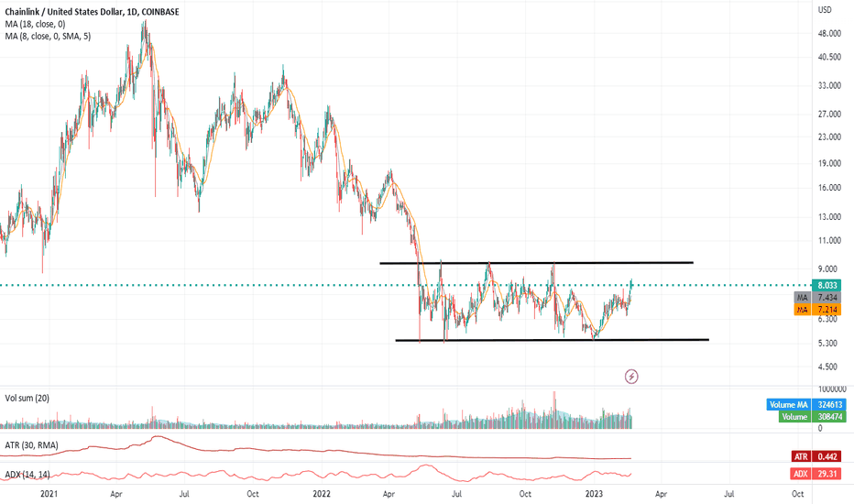854x504 pixels.
Task: Click the 27.000 price axis label
Action: click(829, 115)
